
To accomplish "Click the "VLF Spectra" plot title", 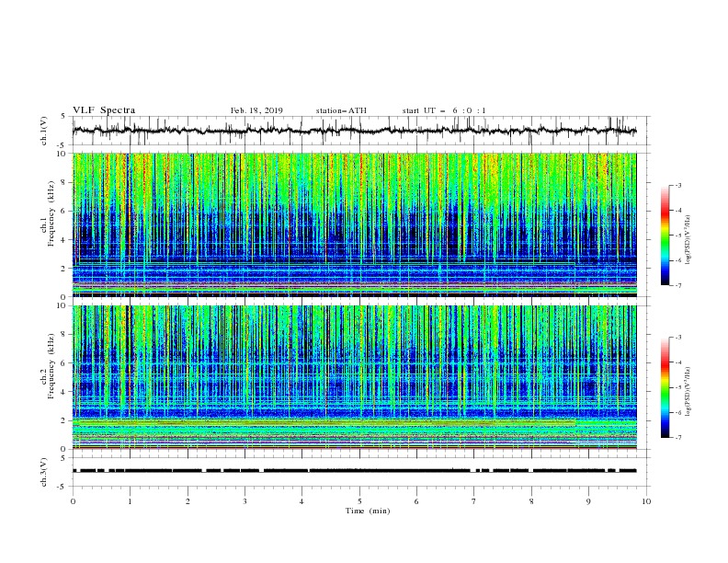I will 104,110.
